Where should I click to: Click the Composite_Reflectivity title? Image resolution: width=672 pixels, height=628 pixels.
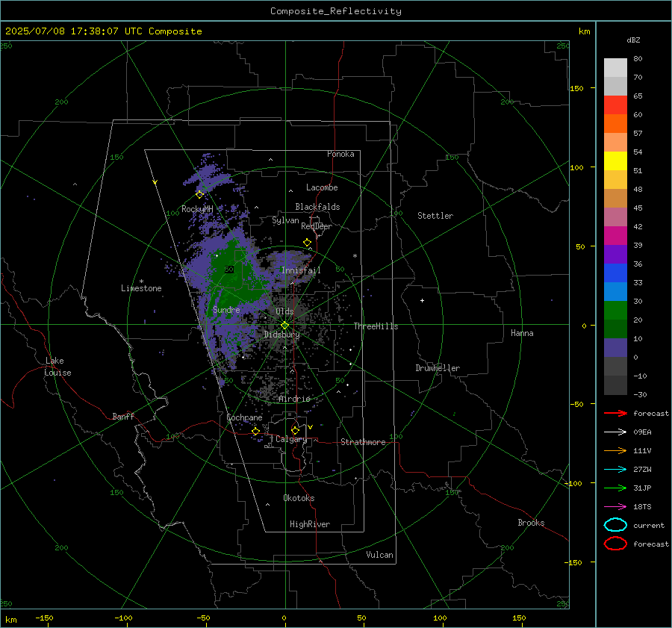point(336,11)
